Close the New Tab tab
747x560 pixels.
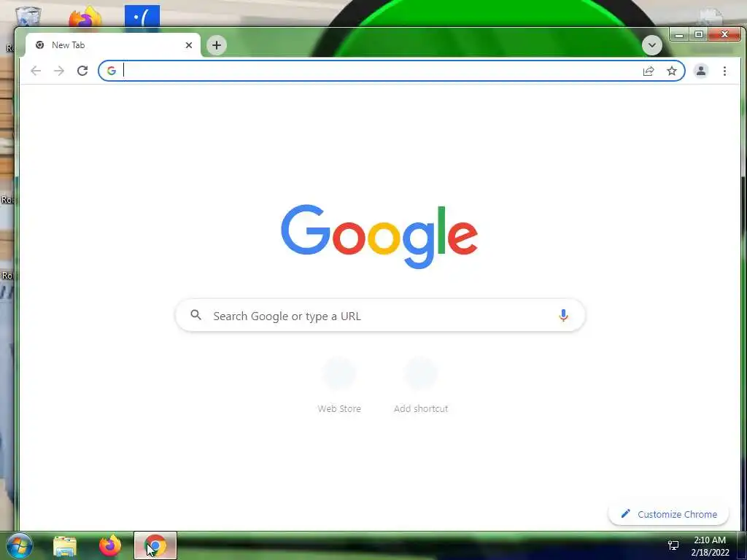[189, 45]
